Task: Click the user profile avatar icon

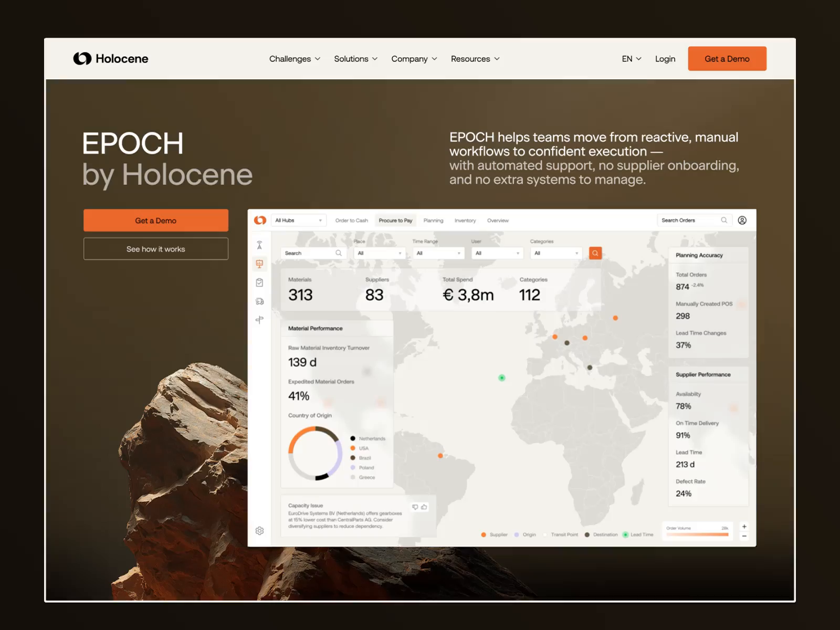Action: tap(742, 220)
